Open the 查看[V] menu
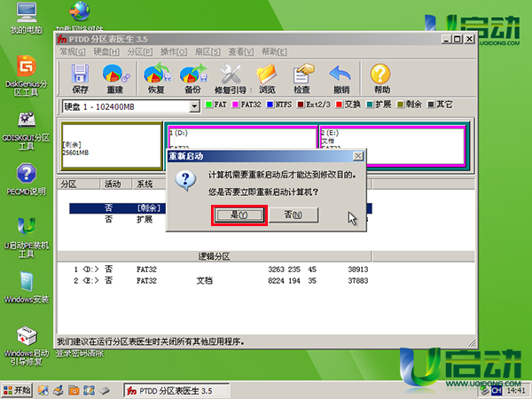 tap(241, 52)
